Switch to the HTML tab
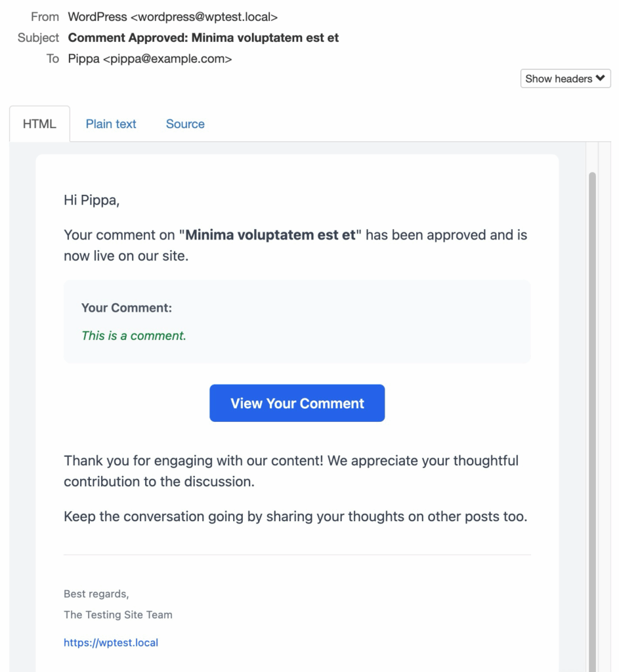 click(x=39, y=124)
